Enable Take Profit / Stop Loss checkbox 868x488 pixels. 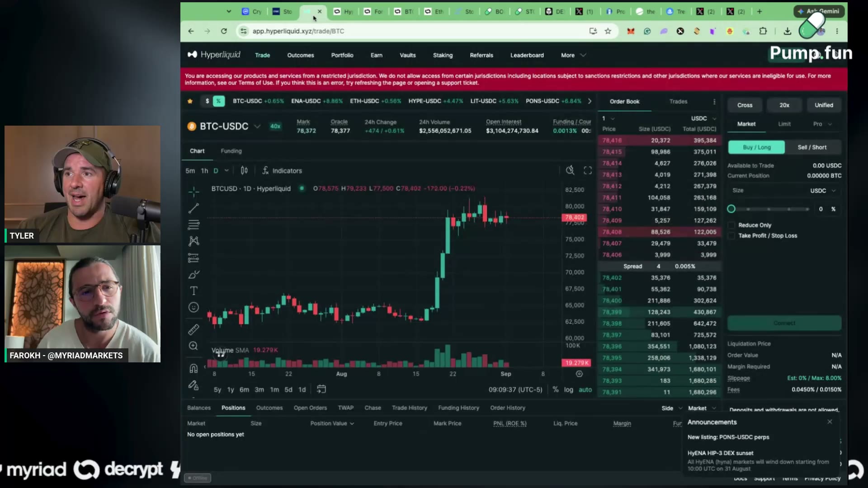click(x=731, y=236)
